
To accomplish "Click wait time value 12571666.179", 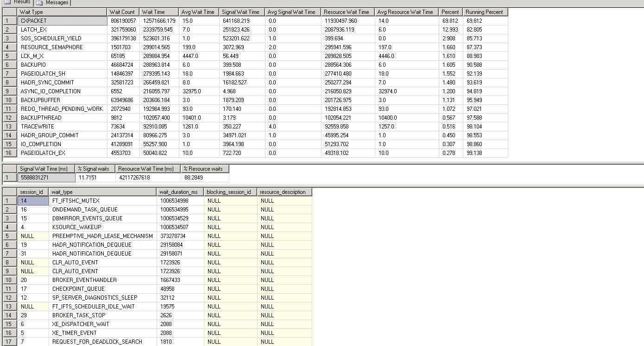I will pyautogui.click(x=159, y=21).
